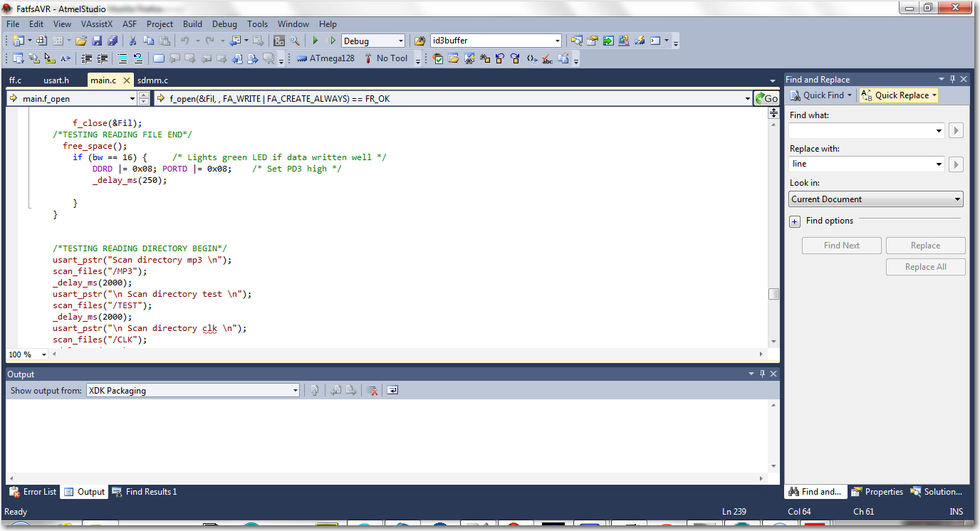
Task: Toggle auto-hide pin on Find and Replace panel
Action: pos(952,79)
